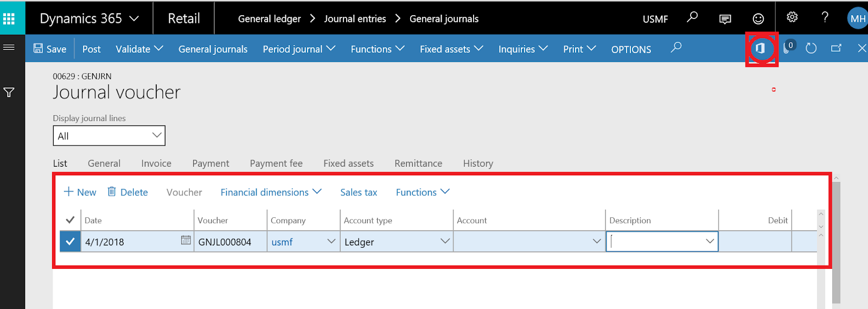
Task: Toggle the select-all checkmark column header
Action: tap(70, 220)
